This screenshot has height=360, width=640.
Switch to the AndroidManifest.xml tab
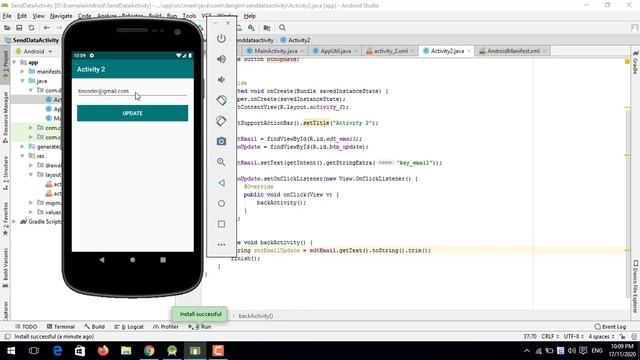pos(513,51)
